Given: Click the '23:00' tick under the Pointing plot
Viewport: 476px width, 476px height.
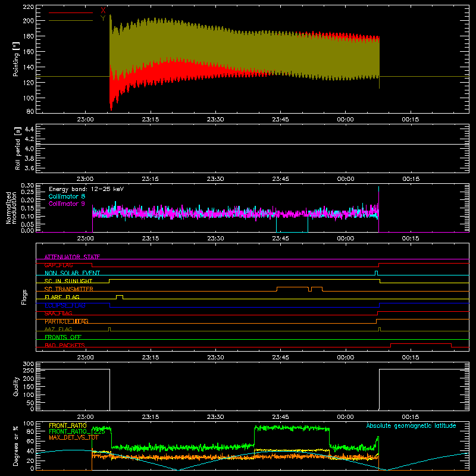Looking at the screenshot, I should pos(85,120).
